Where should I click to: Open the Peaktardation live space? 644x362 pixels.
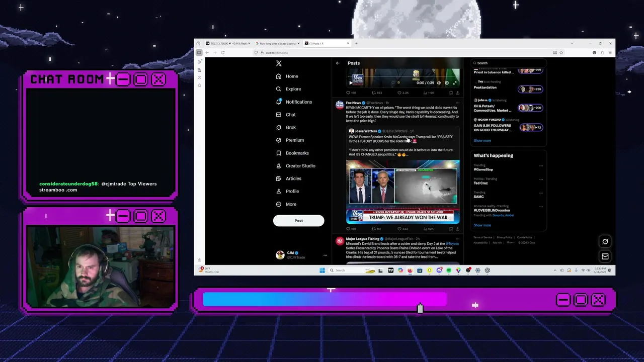(508, 86)
